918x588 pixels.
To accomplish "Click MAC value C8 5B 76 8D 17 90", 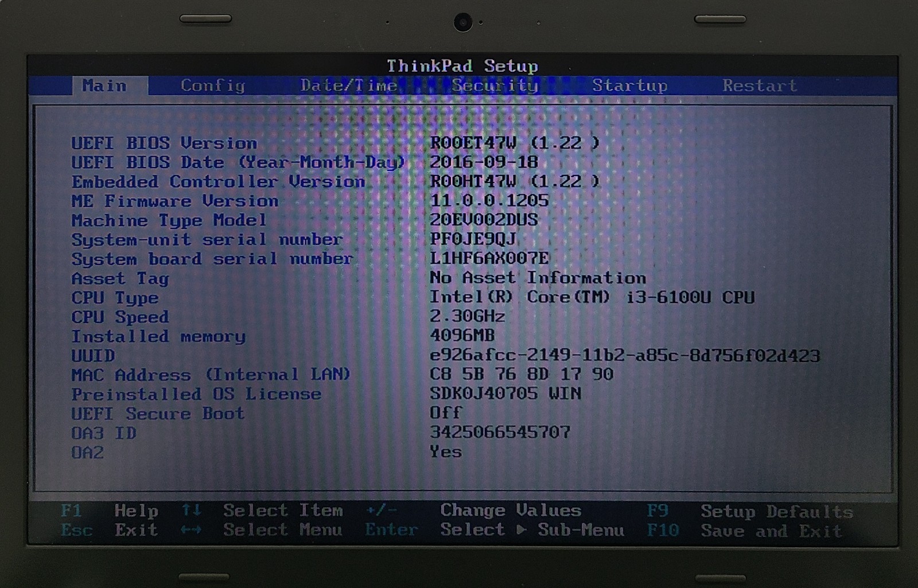I will (x=522, y=374).
